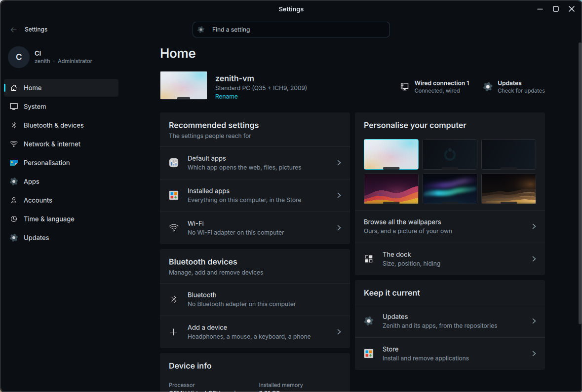Click the dock icon beside The dock
The image size is (582, 392).
369,259
